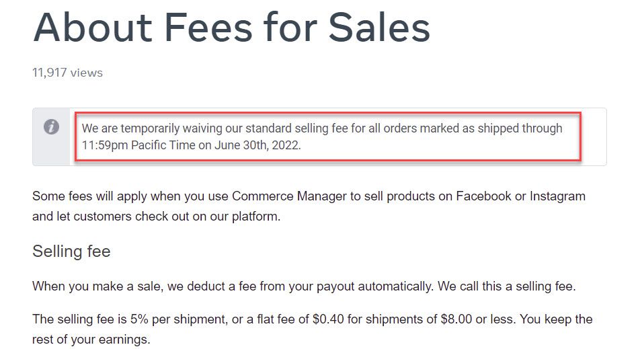The height and width of the screenshot is (349, 644).
Task: Click the Selling fee section heading
Action: [71, 251]
